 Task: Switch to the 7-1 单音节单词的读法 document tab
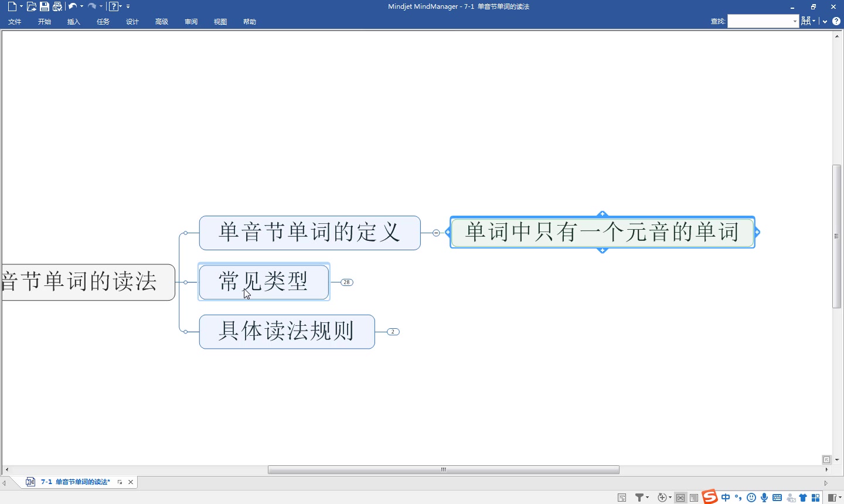coord(75,482)
